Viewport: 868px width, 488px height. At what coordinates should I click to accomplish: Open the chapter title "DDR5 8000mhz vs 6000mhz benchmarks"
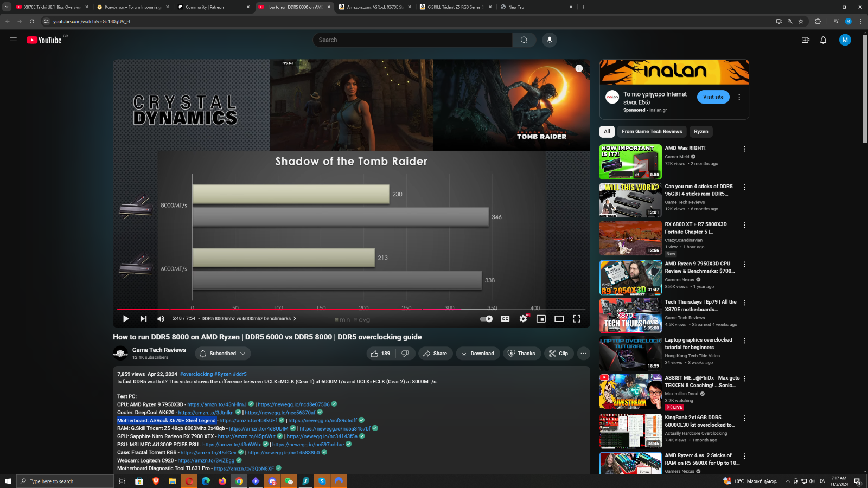click(249, 319)
